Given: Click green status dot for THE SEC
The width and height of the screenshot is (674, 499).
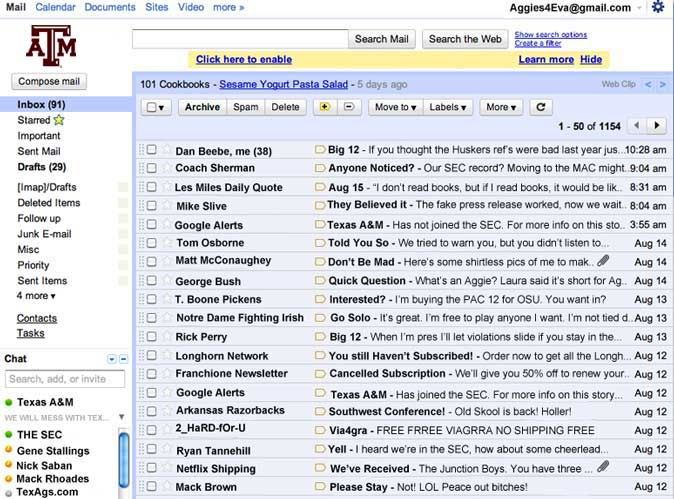Looking at the screenshot, I should [x=8, y=435].
